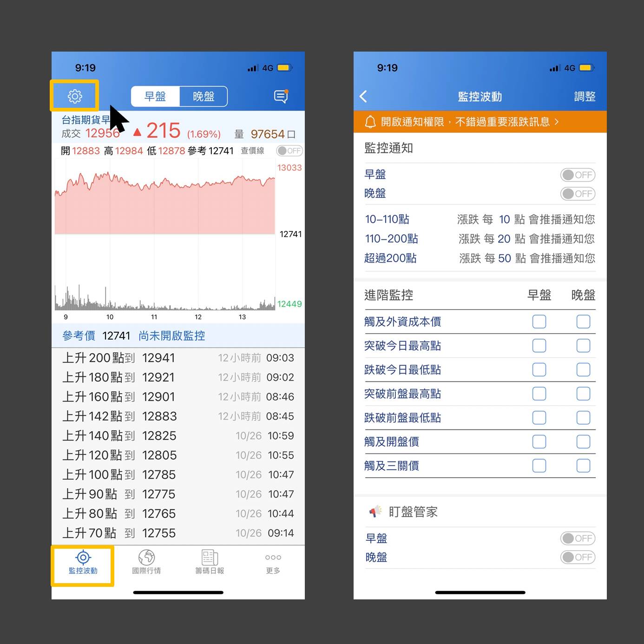644x644 pixels.
Task: Tap 110–200點 notification range row
Action: pos(480,239)
